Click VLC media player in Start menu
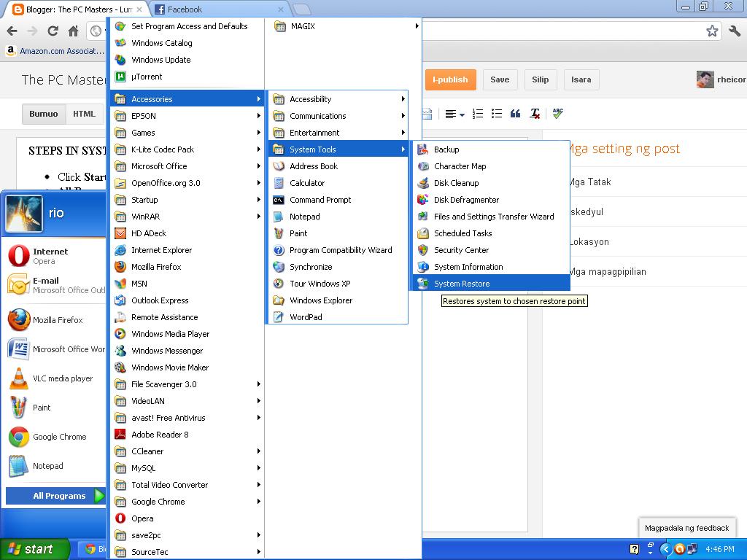 tap(55, 378)
